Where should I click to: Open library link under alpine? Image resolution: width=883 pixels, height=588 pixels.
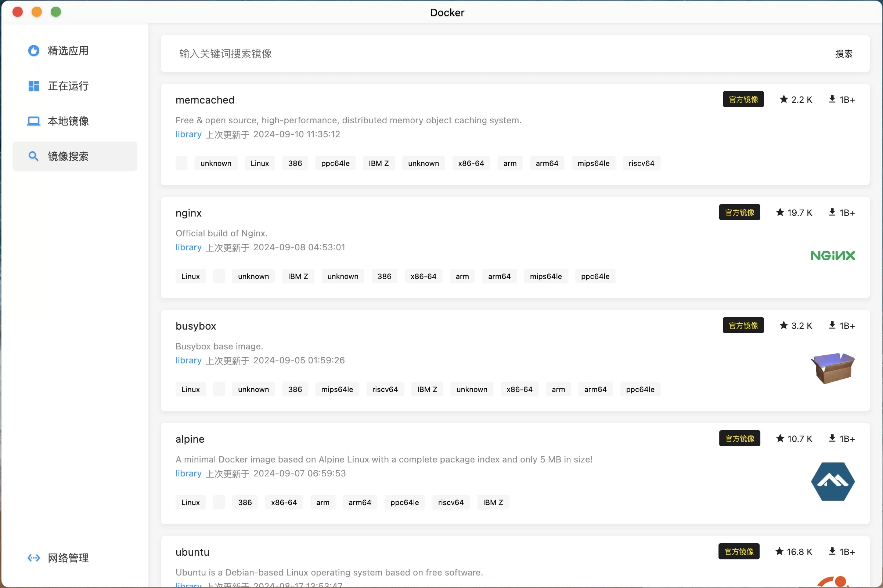click(188, 473)
